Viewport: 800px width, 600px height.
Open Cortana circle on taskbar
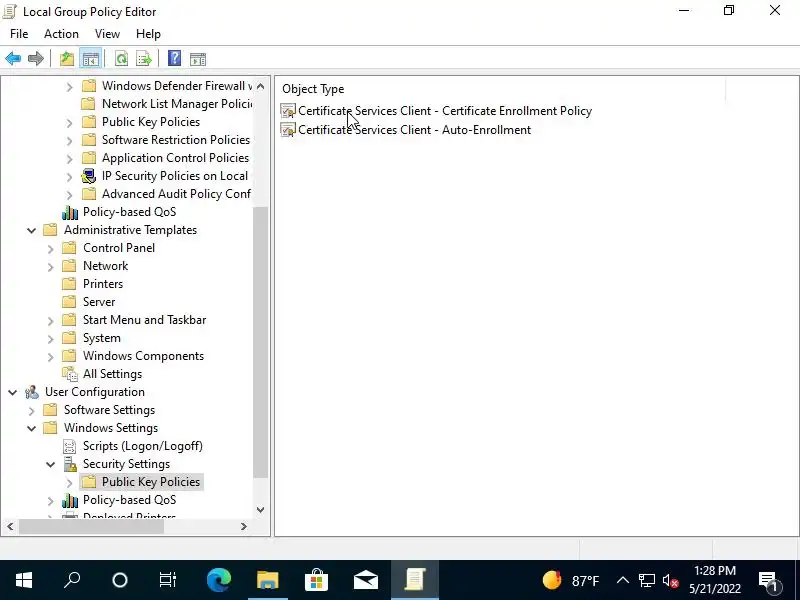(x=120, y=580)
